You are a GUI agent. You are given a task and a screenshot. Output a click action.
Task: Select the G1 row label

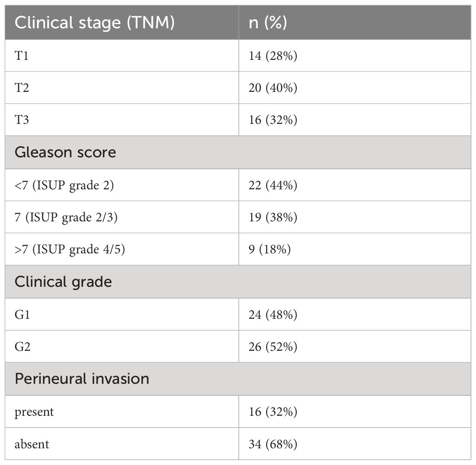click(122, 315)
